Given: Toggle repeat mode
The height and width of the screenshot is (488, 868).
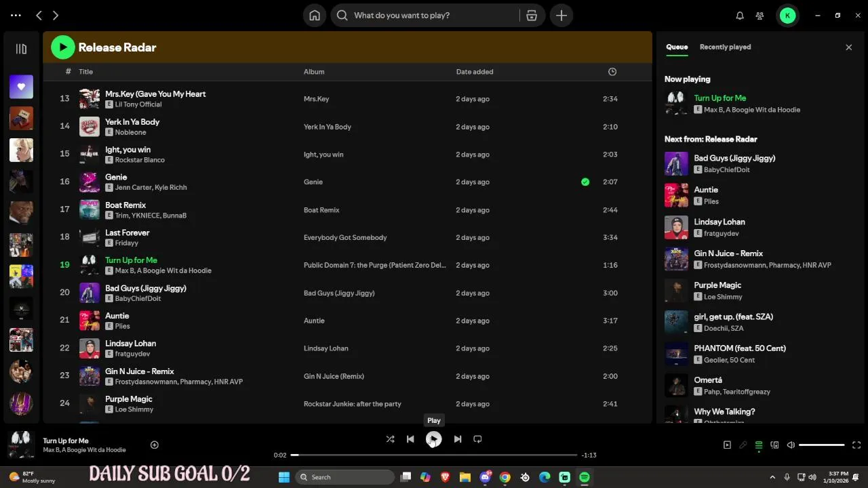Looking at the screenshot, I should [x=477, y=439].
